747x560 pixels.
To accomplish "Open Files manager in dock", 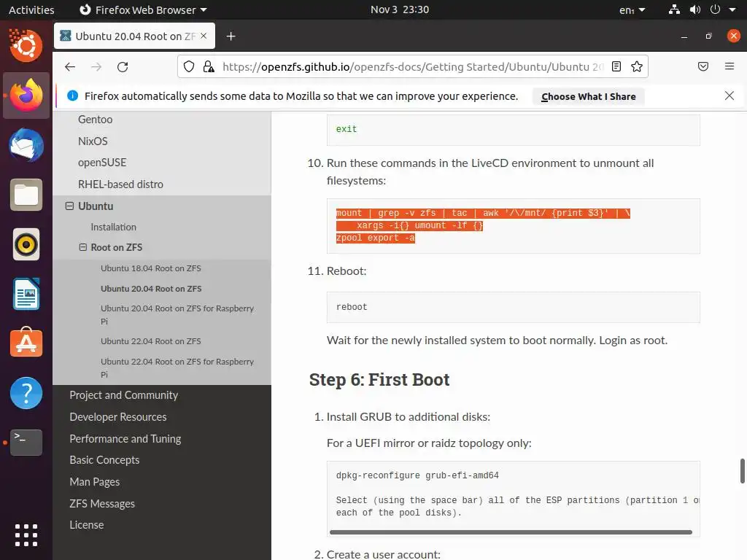I will (x=26, y=195).
